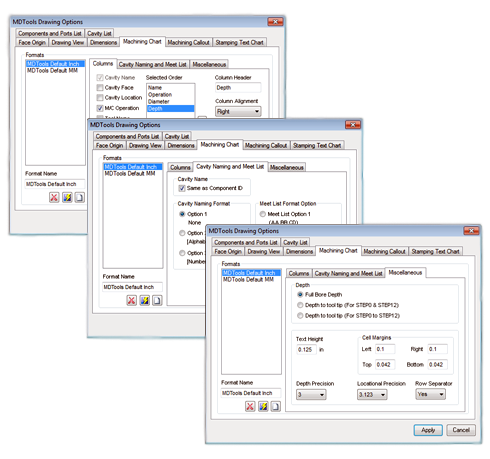Viewport: 490px width, 459px height.
Task: Open Machining Callout tab in middle window
Action: pos(266,145)
